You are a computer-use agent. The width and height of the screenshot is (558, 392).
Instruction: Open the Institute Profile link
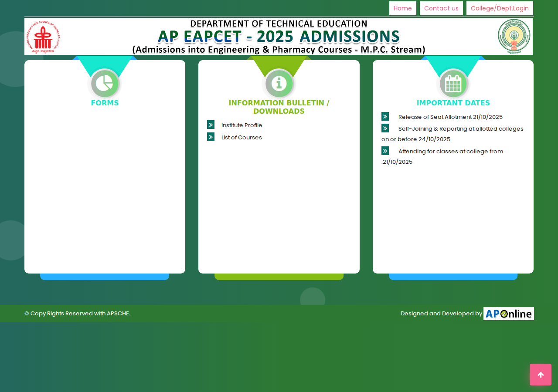click(242, 125)
